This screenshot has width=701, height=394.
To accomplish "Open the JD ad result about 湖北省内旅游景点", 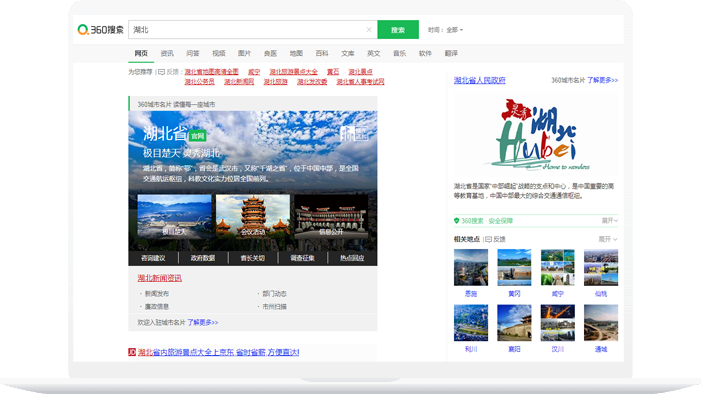I will [218, 352].
